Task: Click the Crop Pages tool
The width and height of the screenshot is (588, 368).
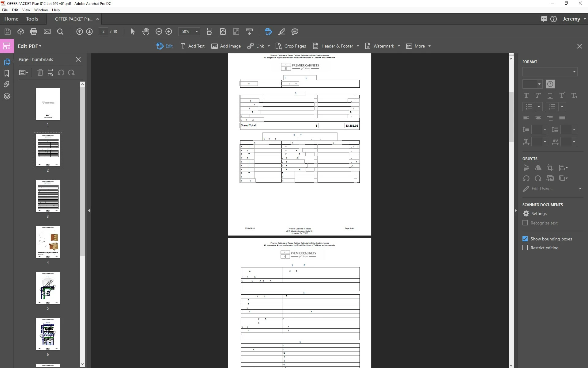Action: tap(291, 46)
